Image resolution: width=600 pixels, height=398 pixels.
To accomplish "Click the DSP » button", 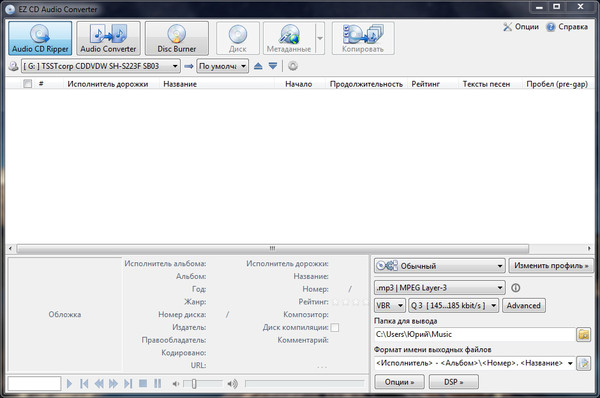I will coord(453,382).
